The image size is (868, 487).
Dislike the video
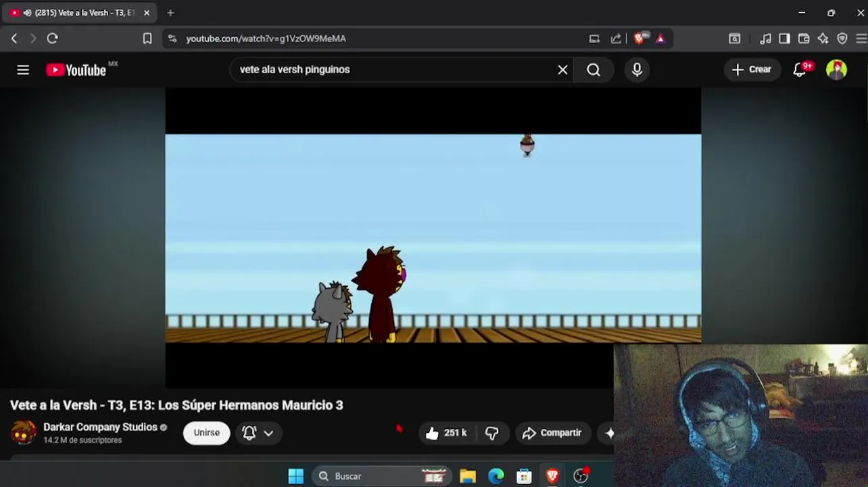coord(492,433)
